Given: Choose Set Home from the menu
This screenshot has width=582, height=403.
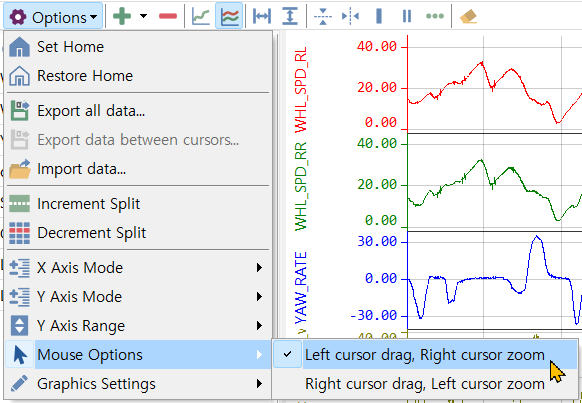Looking at the screenshot, I should tap(138, 47).
